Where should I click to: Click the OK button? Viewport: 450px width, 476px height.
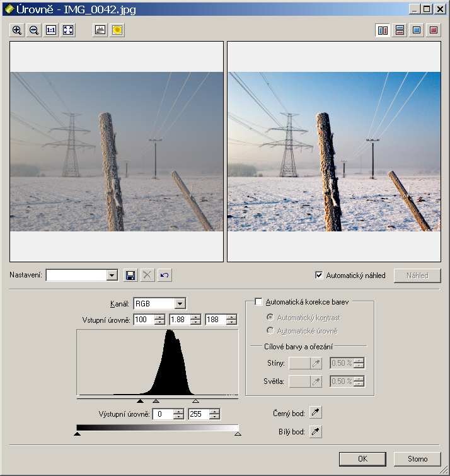pyautogui.click(x=362, y=459)
